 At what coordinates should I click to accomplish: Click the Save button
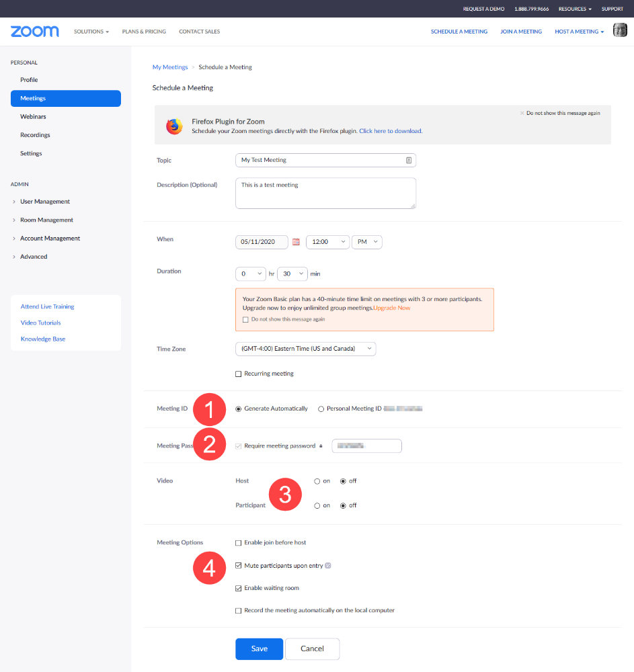pos(260,649)
